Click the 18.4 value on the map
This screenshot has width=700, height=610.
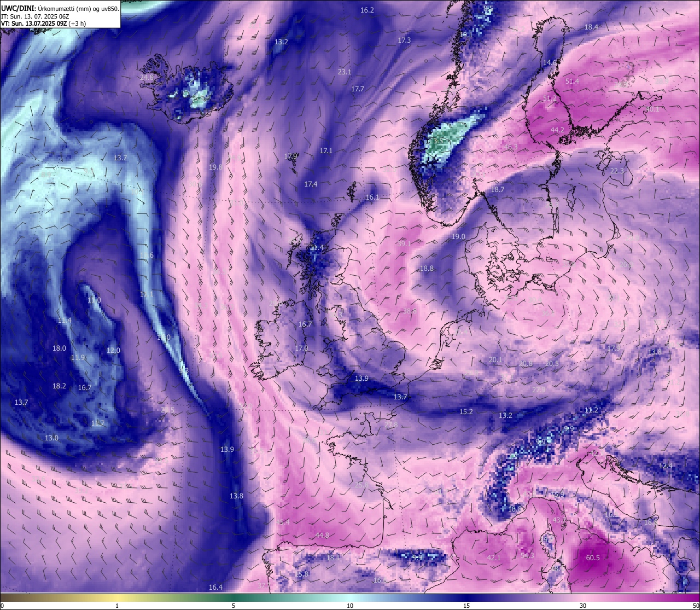[592, 27]
